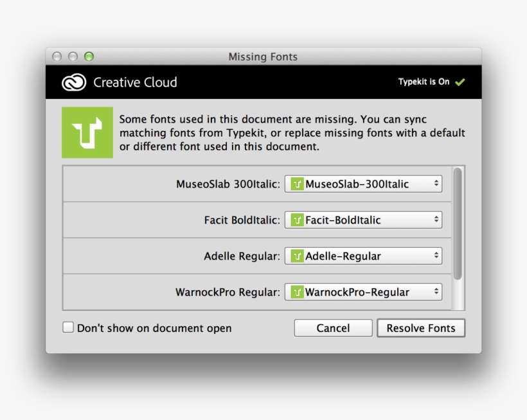
Task: Click the Typekit icon beside WarnockPro-Regular
Action: (x=296, y=292)
